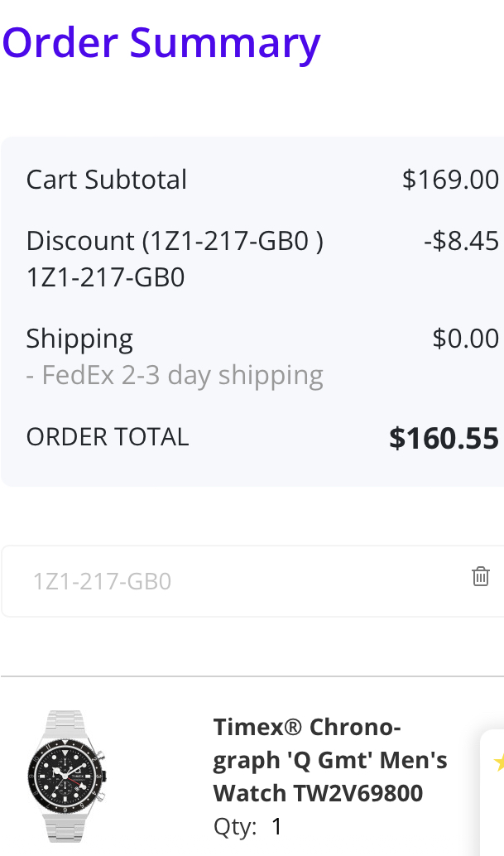Click the yellow star icon beside the product
This screenshot has height=856, width=504.
click(x=499, y=762)
